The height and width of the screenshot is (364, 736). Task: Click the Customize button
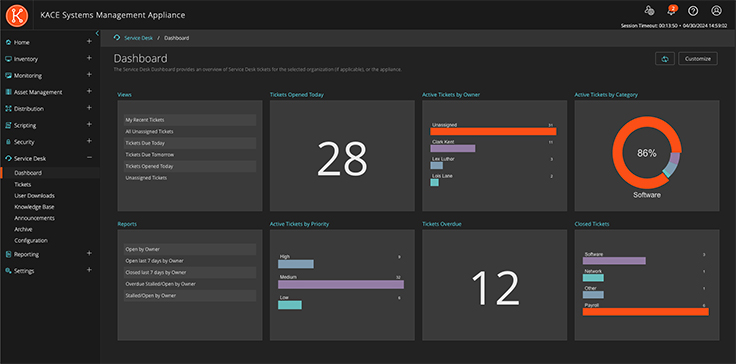(698, 59)
